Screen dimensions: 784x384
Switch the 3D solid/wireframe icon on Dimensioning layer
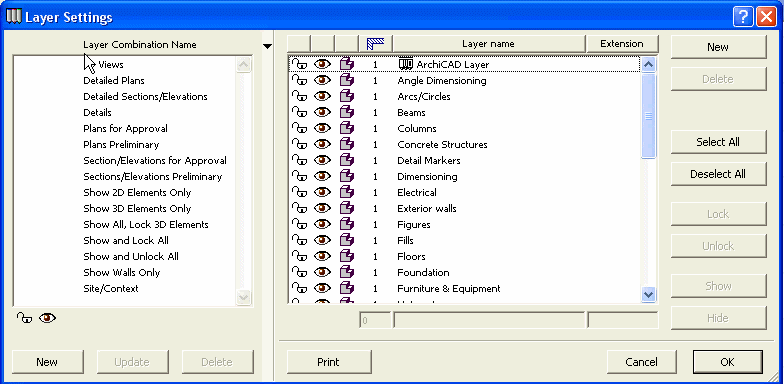346,176
